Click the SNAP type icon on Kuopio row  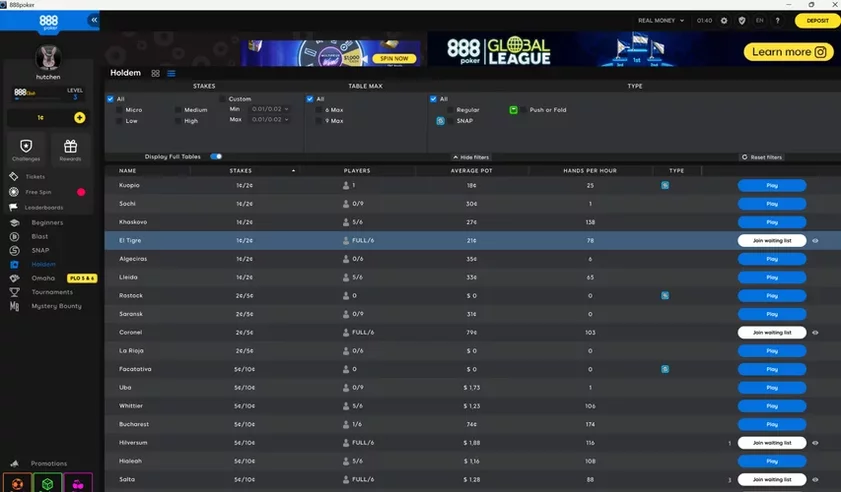coord(665,185)
